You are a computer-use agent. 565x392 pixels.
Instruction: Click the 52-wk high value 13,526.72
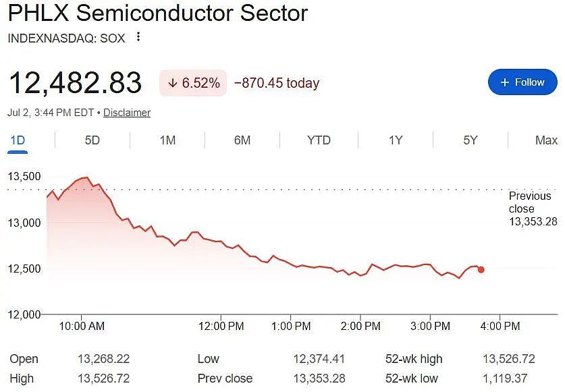click(x=509, y=359)
